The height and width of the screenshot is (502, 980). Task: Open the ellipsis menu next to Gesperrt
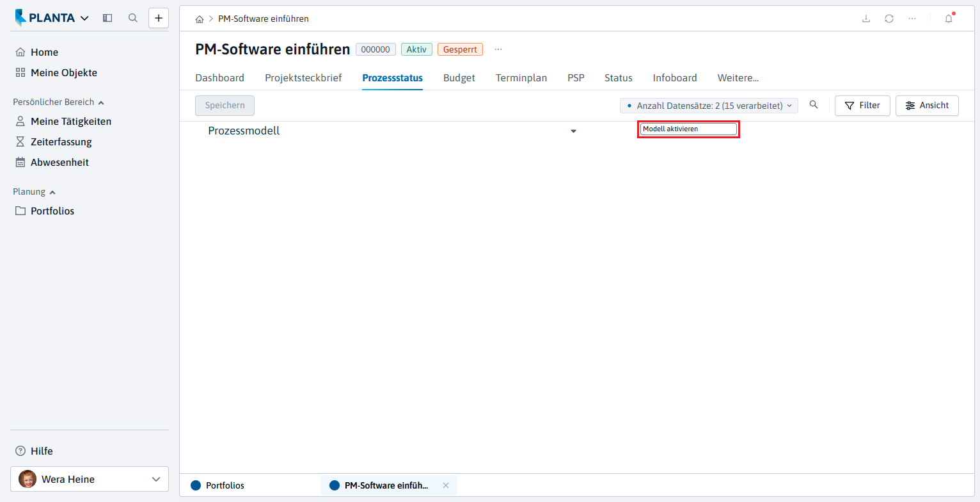pos(498,49)
